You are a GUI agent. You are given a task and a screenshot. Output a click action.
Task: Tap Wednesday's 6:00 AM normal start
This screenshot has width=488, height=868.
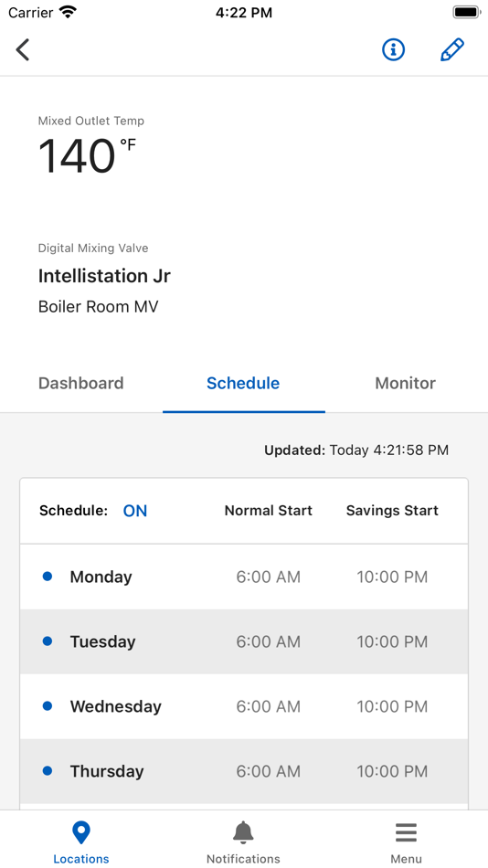[268, 706]
